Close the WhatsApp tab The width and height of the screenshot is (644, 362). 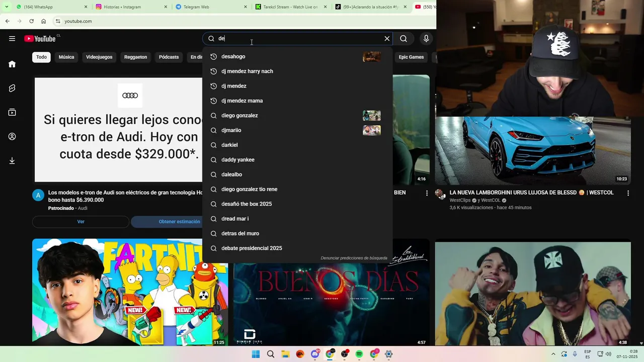click(86, 7)
